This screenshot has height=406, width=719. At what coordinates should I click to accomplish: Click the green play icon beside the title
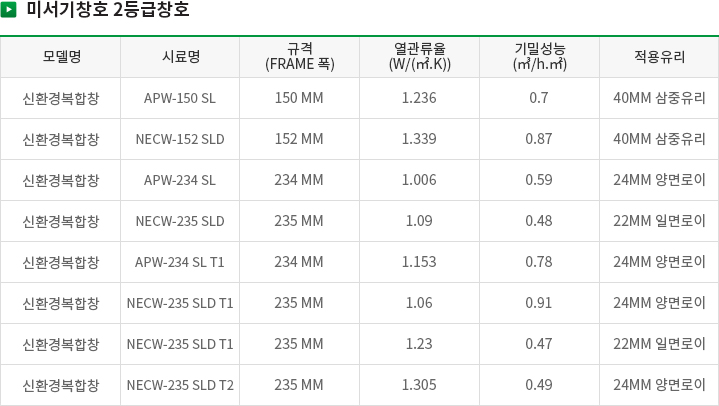(x=8, y=10)
